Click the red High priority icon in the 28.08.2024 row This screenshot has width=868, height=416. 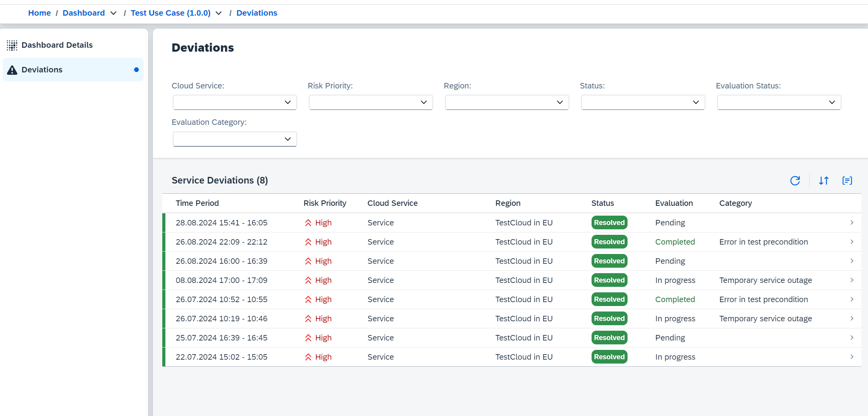click(308, 222)
